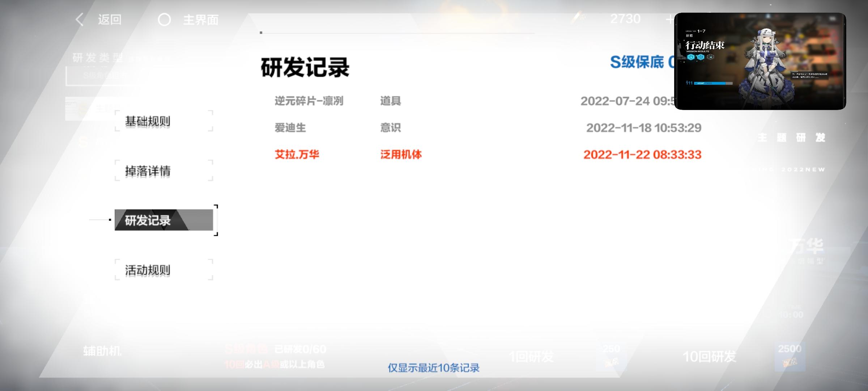Click the back arrow icon
The width and height of the screenshot is (868, 391).
(x=80, y=20)
